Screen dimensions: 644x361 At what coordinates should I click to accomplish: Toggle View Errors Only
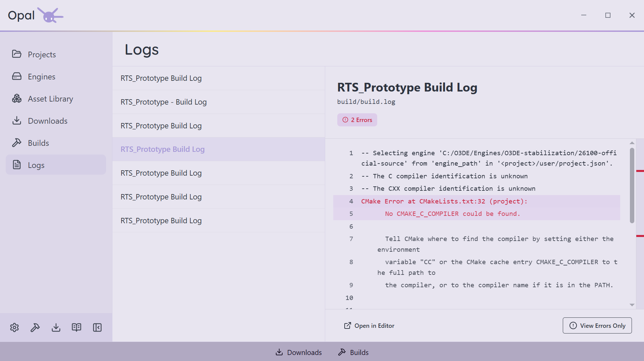tap(597, 325)
